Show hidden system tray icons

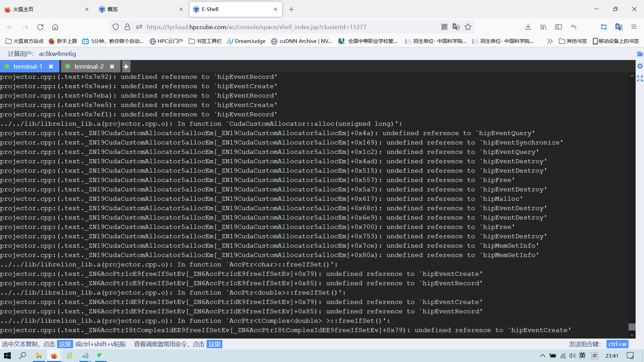point(542,356)
